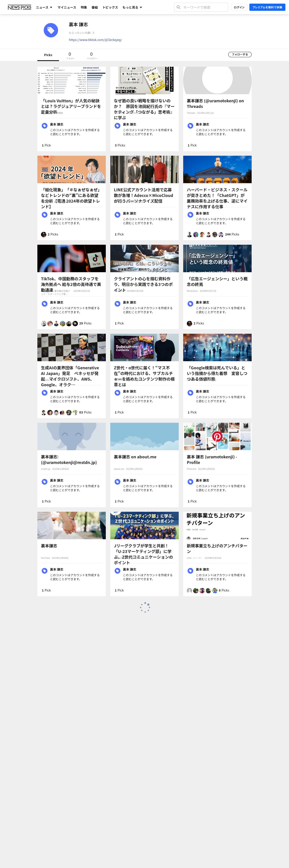Open the Mastodon elephant thumbnail
This screenshot has height=868, width=289.
point(71,436)
